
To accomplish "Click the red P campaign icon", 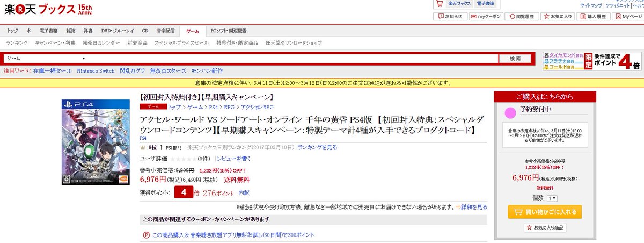I will 146,235.
